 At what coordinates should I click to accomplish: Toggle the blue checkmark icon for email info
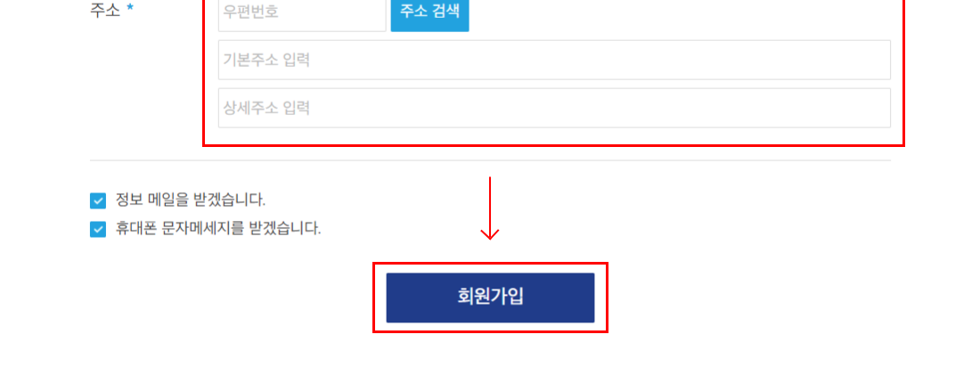(98, 200)
